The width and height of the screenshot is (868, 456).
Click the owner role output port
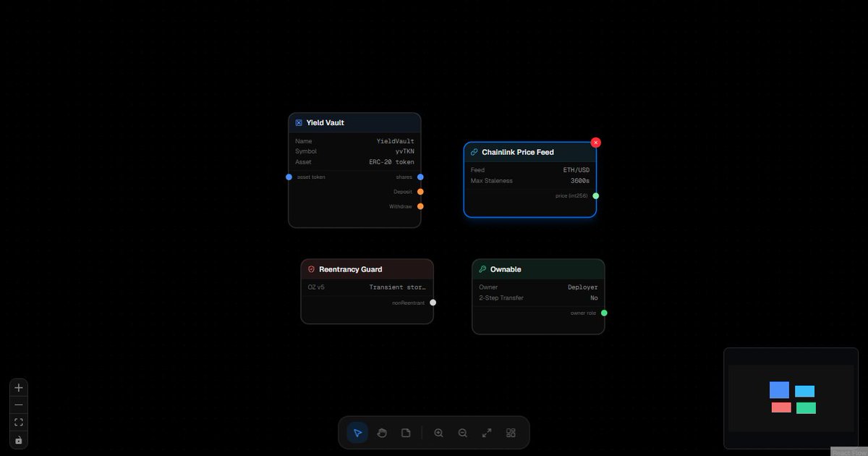pos(604,313)
